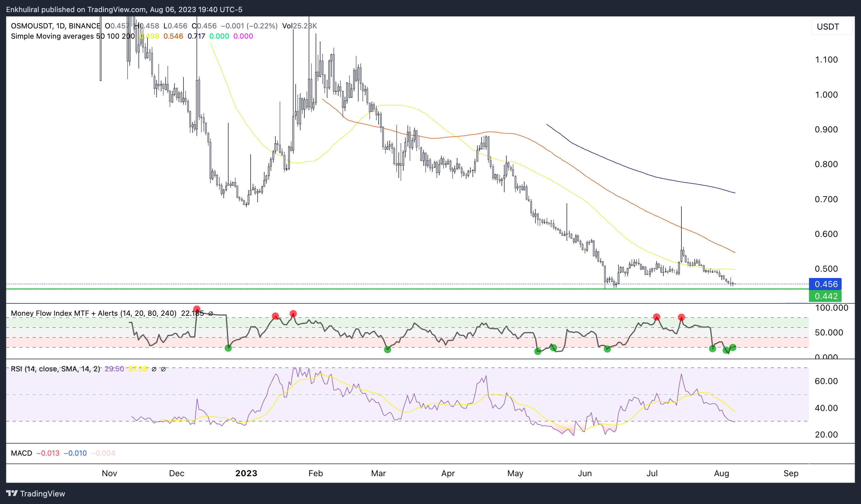Image resolution: width=861 pixels, height=504 pixels.
Task: Open the Simple Moving averages indicator legend
Action: point(52,36)
